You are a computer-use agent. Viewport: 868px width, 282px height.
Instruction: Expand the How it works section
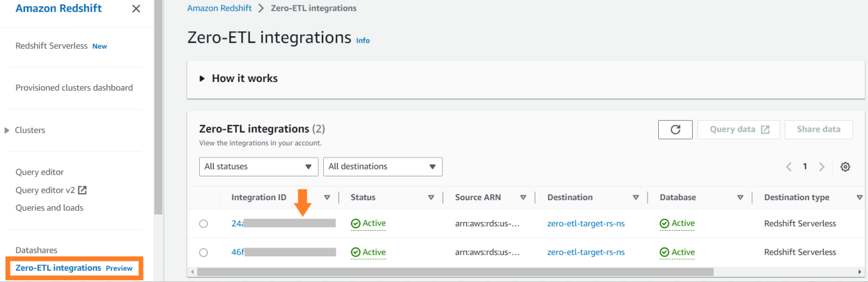[x=238, y=79]
